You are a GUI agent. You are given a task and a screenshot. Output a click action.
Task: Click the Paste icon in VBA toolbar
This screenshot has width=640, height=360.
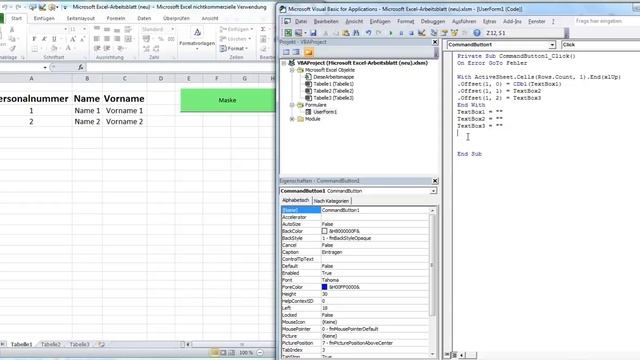click(x=346, y=33)
